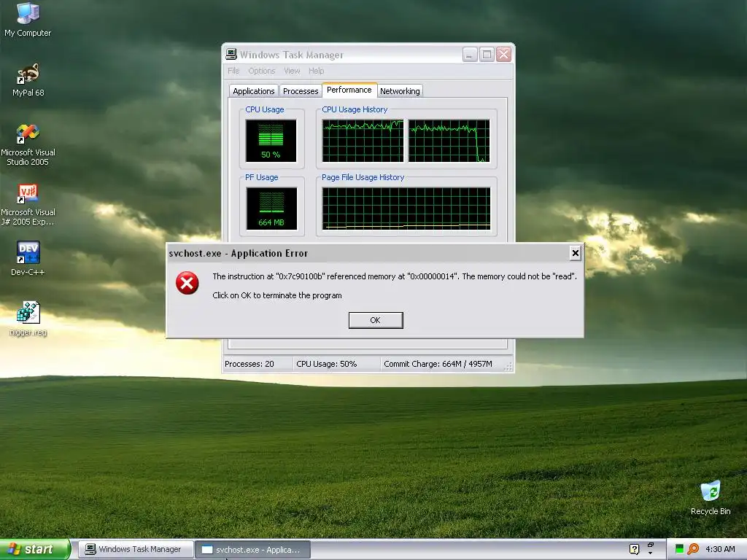The height and width of the screenshot is (560, 747).
Task: Click the "Page File Usage History" group label
Action: (363, 177)
